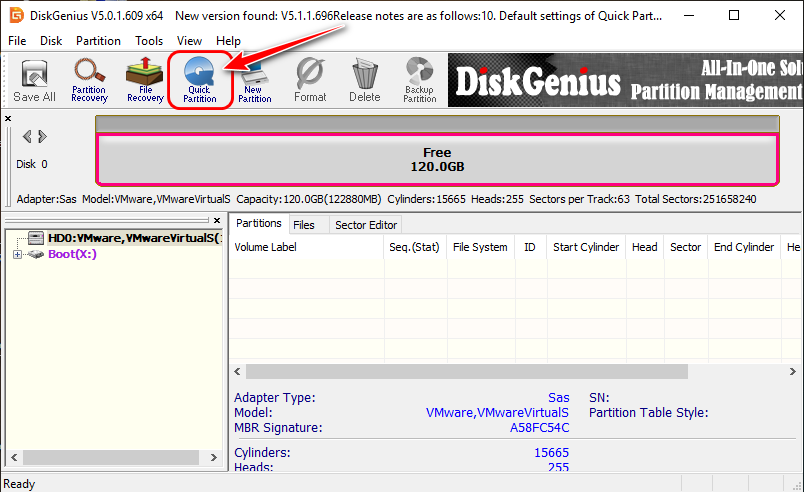Maximize the DiskGenius window

point(734,15)
